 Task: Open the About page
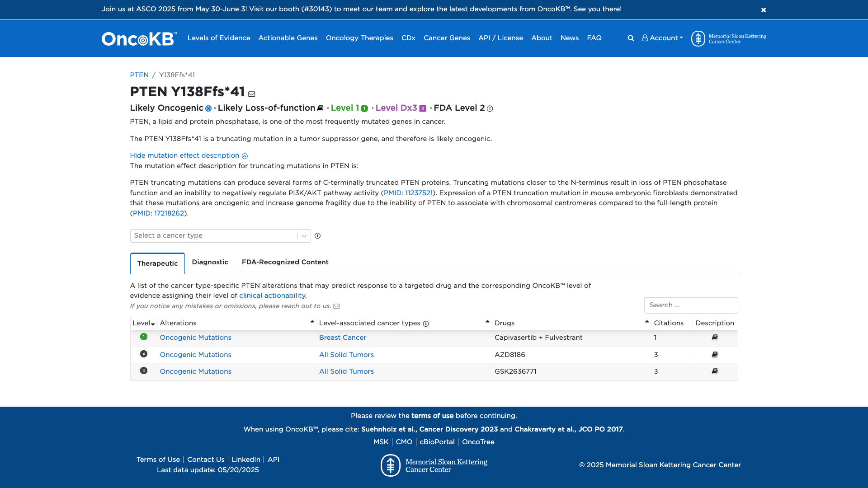click(542, 38)
